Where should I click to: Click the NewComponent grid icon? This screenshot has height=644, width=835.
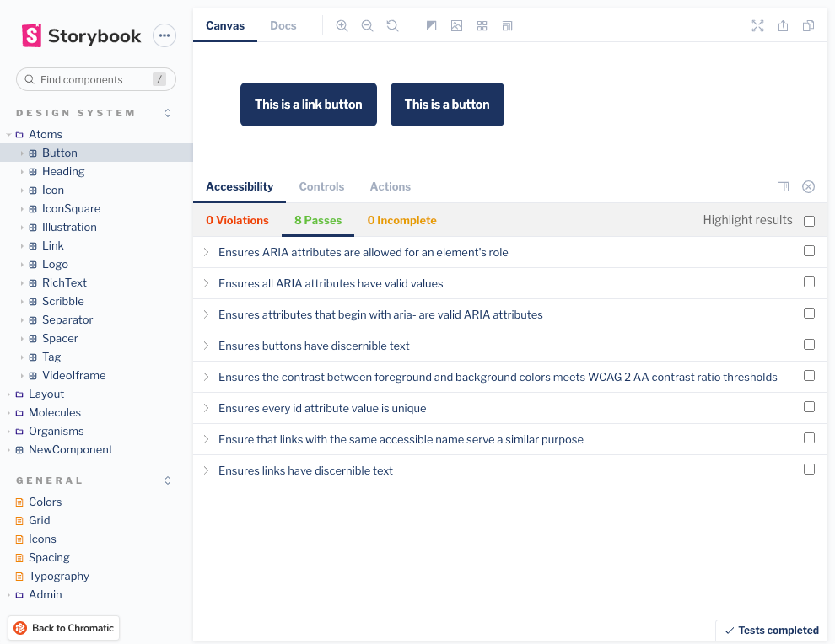[x=19, y=450]
